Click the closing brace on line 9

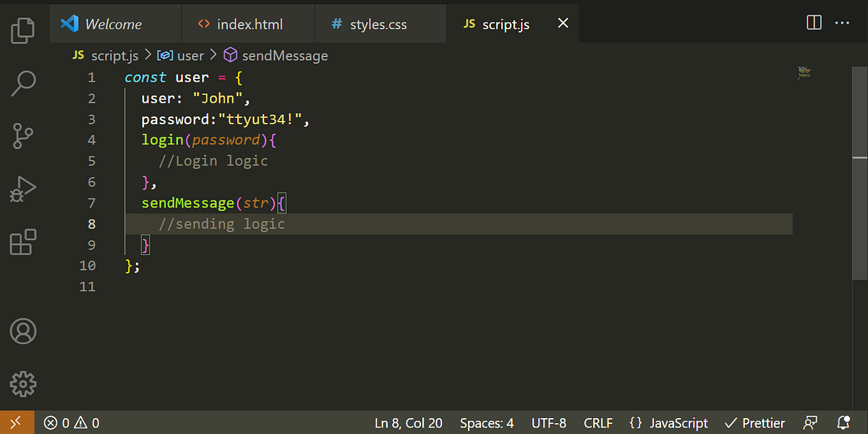tap(145, 244)
